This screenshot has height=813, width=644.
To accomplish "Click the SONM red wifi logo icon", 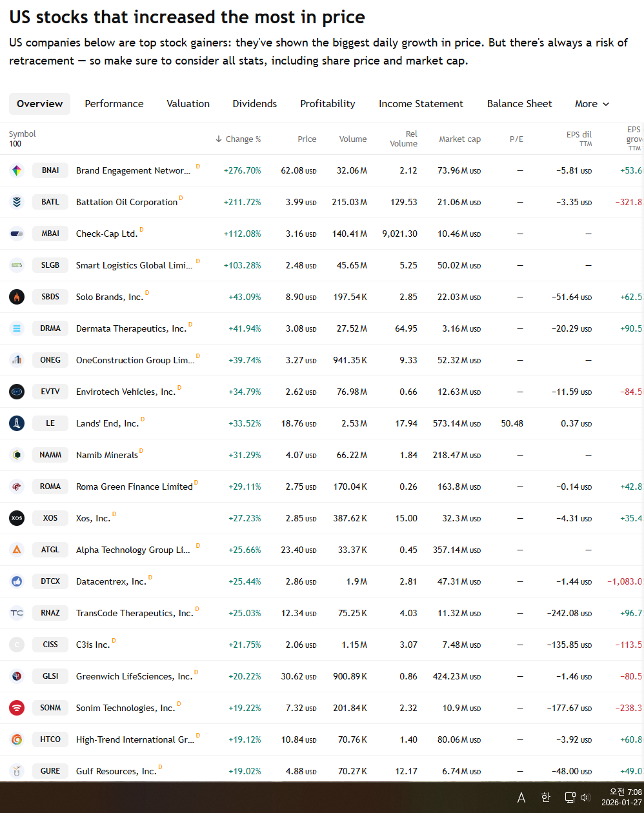I will point(17,708).
